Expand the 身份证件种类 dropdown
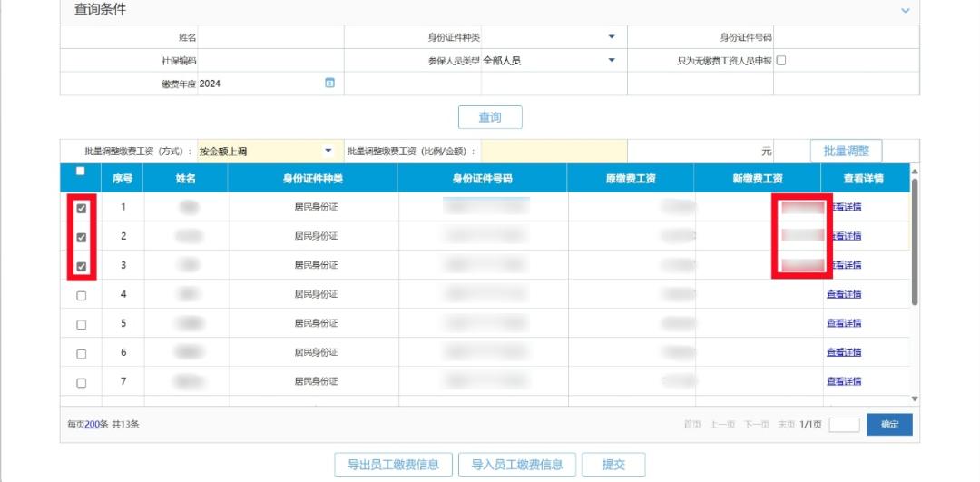The width and height of the screenshot is (980, 482). pyautogui.click(x=611, y=37)
